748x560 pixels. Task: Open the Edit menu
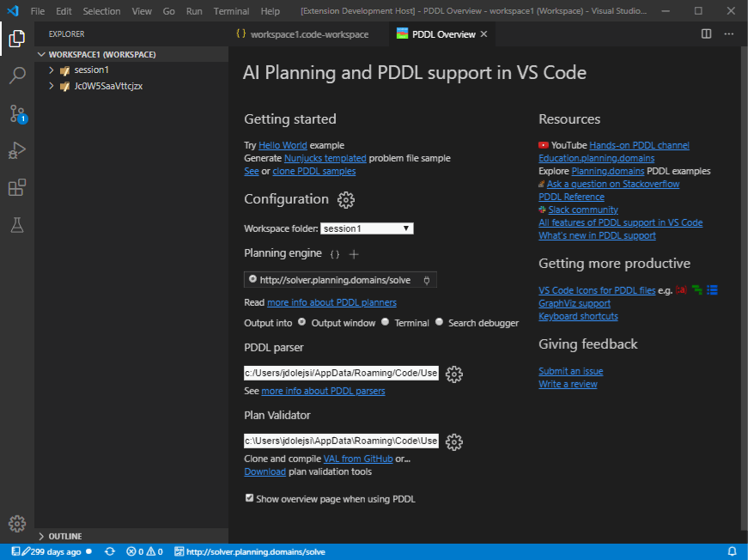[64, 11]
